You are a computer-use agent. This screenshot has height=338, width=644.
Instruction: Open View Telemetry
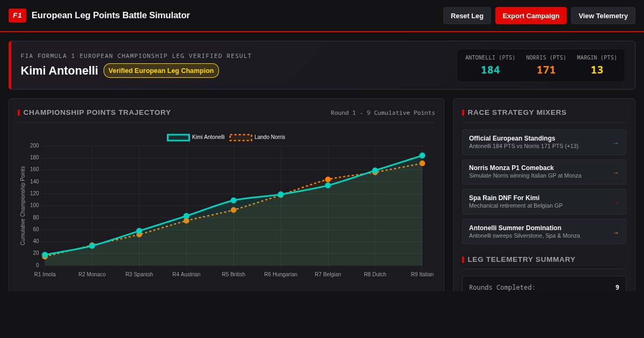pyautogui.click(x=603, y=16)
